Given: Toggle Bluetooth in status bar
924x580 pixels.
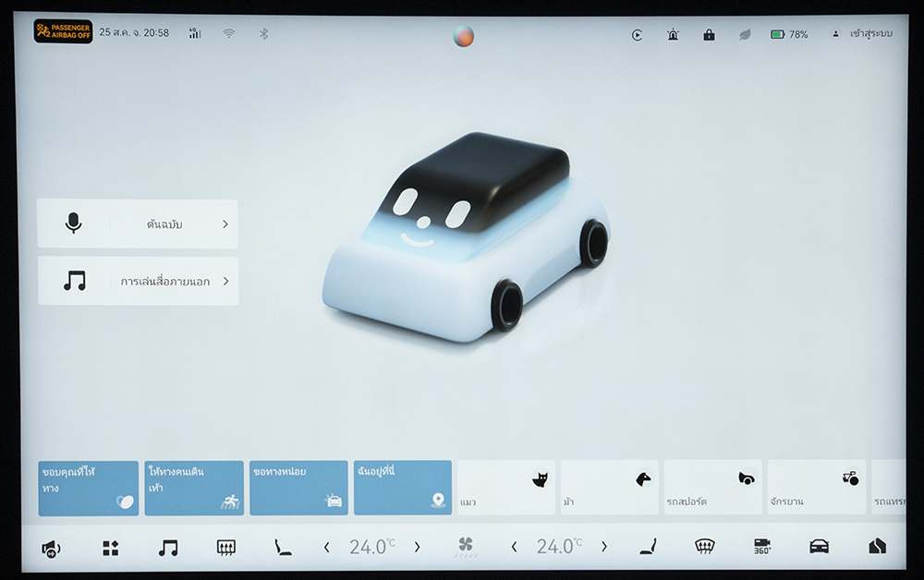Looking at the screenshot, I should 262,33.
